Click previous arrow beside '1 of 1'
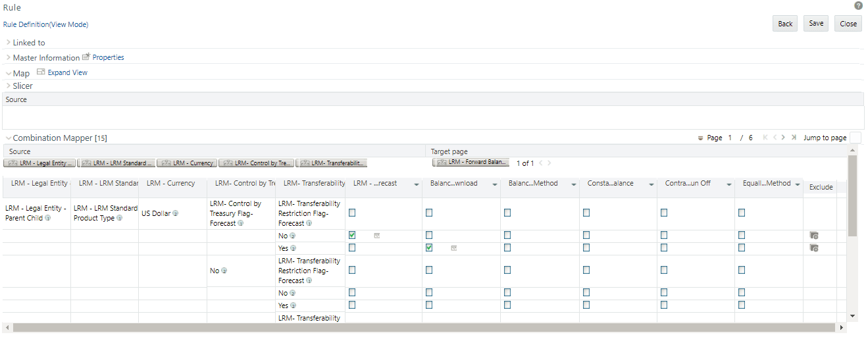Viewport: 868px width, 343px height. 540,163
